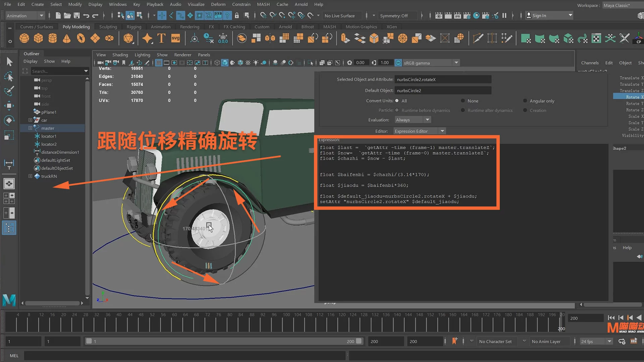Open the Animation menu set dropdown
Image resolution: width=644 pixels, height=362 pixels.
pyautogui.click(x=25, y=15)
